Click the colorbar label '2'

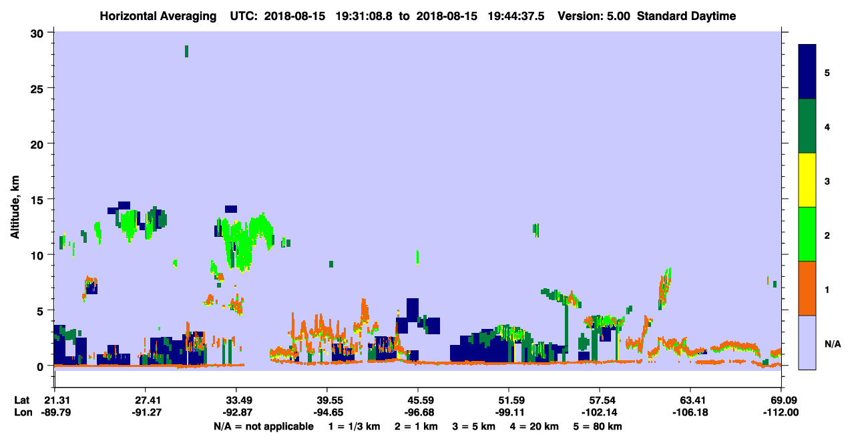pos(827,235)
